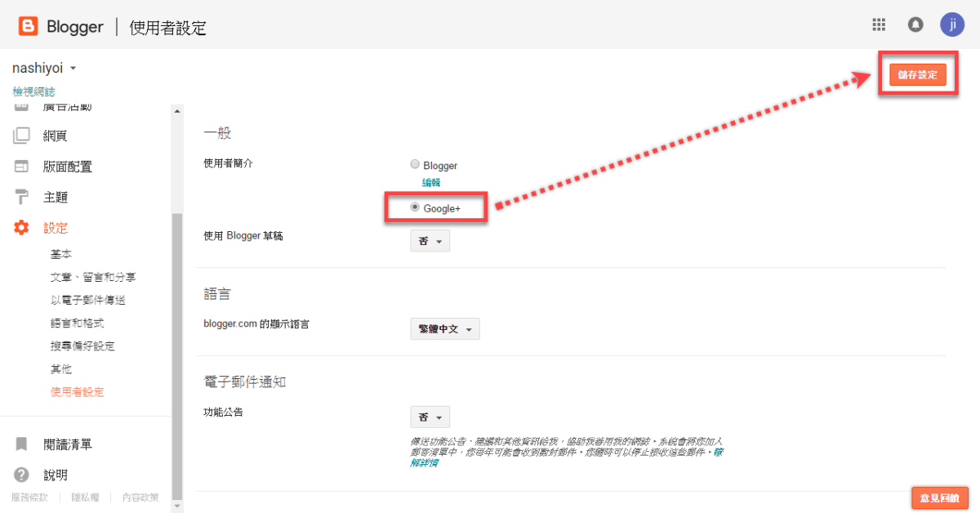Open the 繁體中文 language dropdown

point(445,329)
